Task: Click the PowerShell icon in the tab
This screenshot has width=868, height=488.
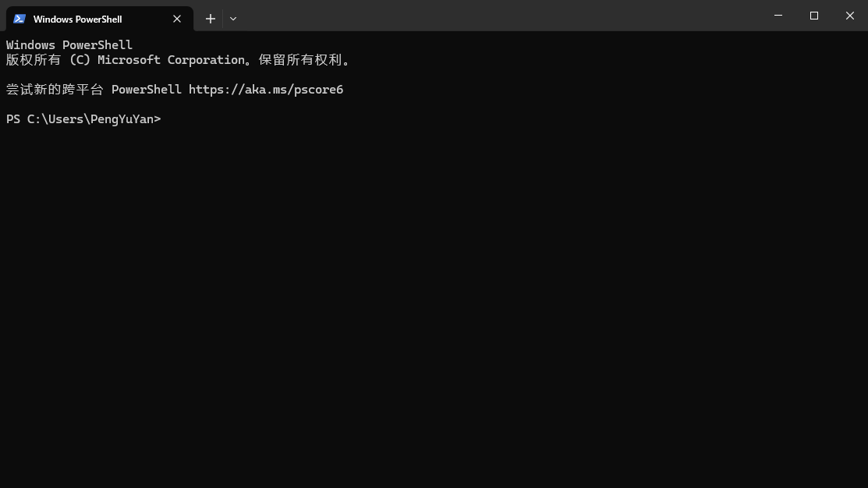Action: click(x=19, y=19)
